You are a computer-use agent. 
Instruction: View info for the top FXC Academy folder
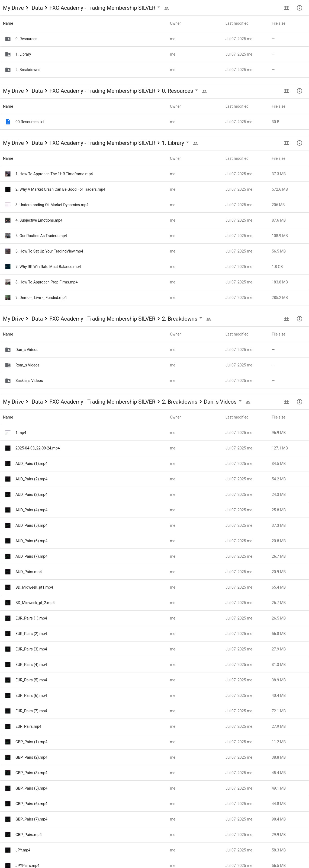pyautogui.click(x=299, y=8)
